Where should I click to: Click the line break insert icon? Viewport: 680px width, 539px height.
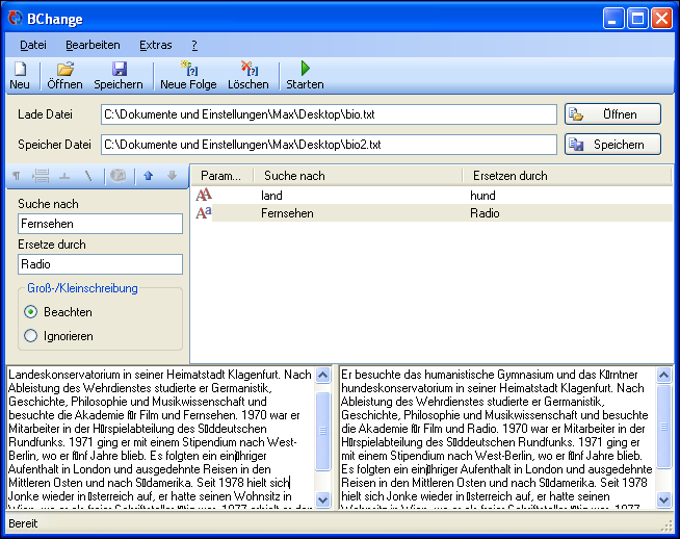(41, 176)
